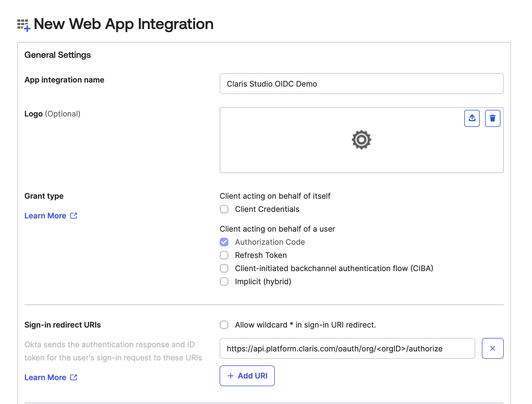Click the gear placeholder inside the logo box
The width and height of the screenshot is (532, 404).
coord(361,140)
